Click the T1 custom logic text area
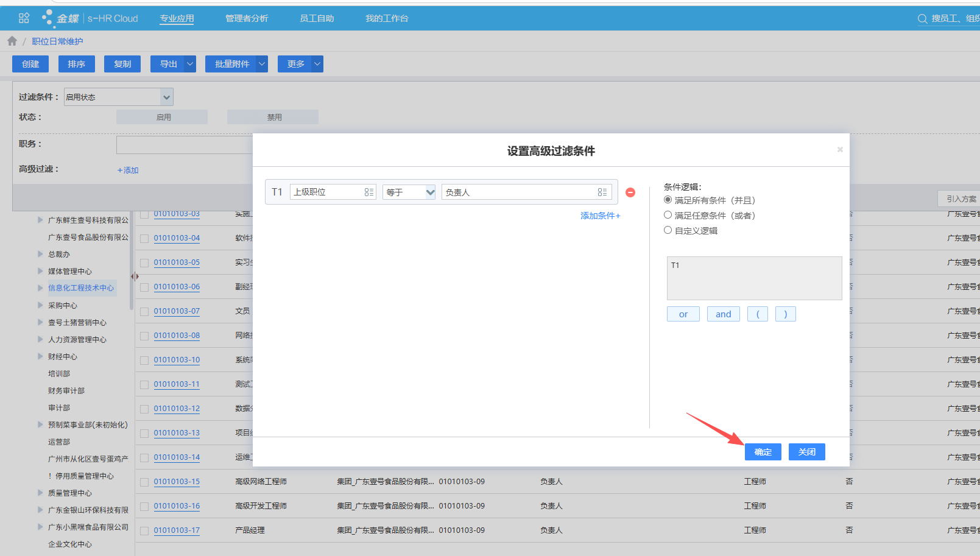Image resolution: width=980 pixels, height=556 pixels. point(754,278)
